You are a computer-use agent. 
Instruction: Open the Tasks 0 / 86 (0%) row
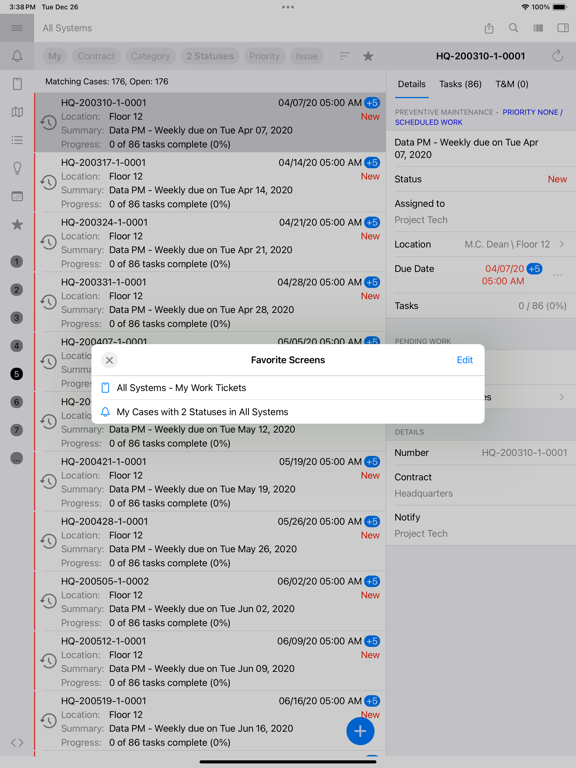coord(480,306)
